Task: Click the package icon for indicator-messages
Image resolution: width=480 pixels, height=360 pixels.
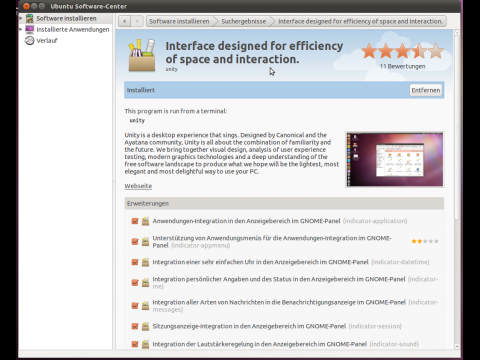Action: point(145,306)
